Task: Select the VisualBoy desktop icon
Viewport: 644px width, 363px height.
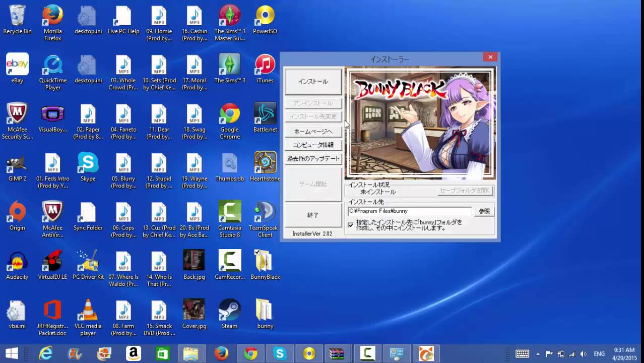Action: pos(52,118)
